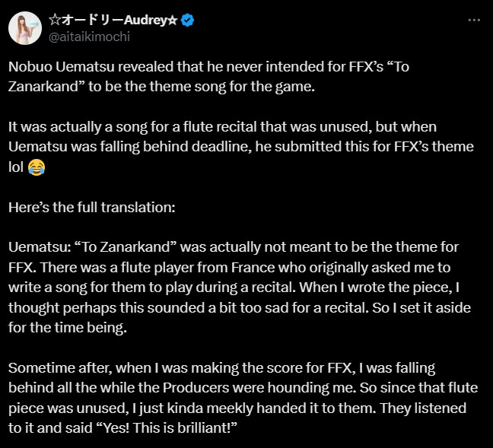Click the leading star in display name
The image size is (493, 448).
55,21
